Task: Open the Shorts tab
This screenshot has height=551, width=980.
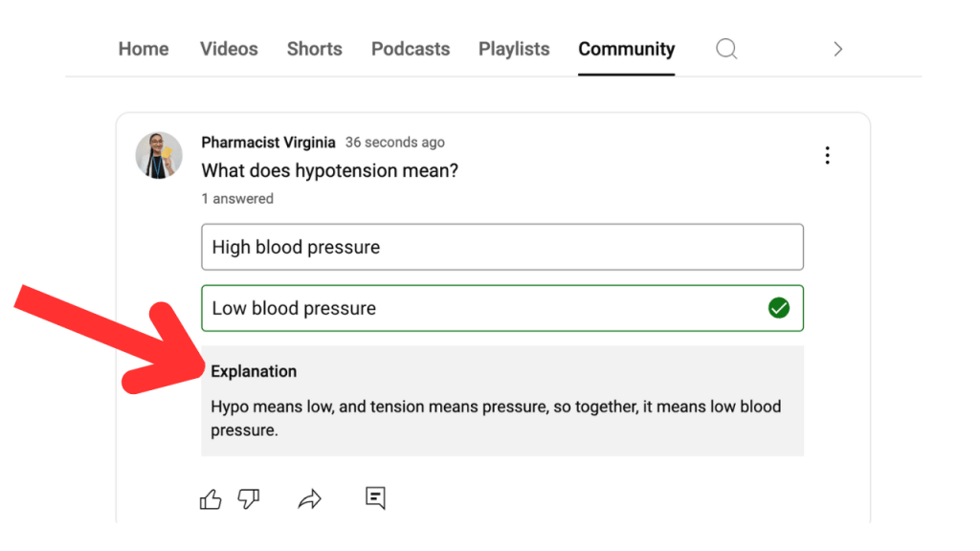Action: 314,49
